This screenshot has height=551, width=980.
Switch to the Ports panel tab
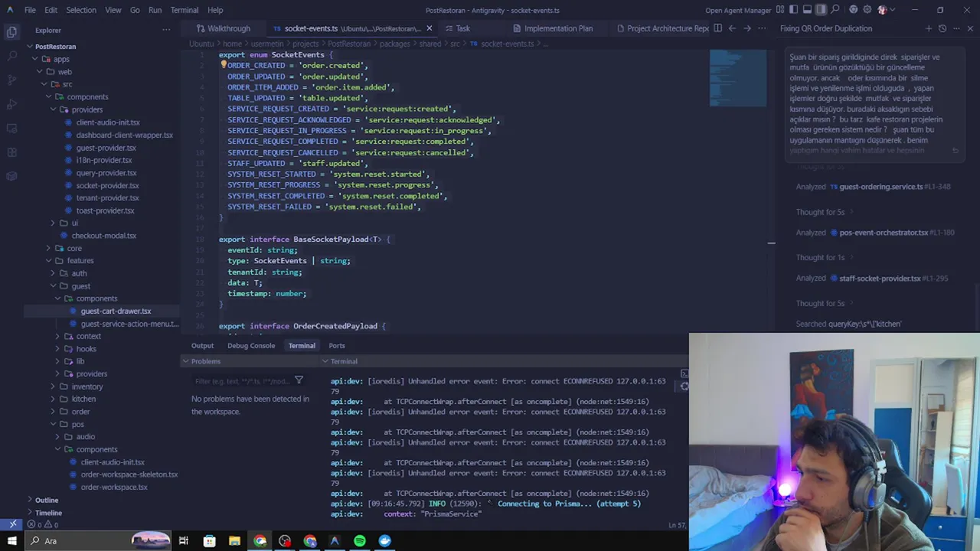[337, 345]
